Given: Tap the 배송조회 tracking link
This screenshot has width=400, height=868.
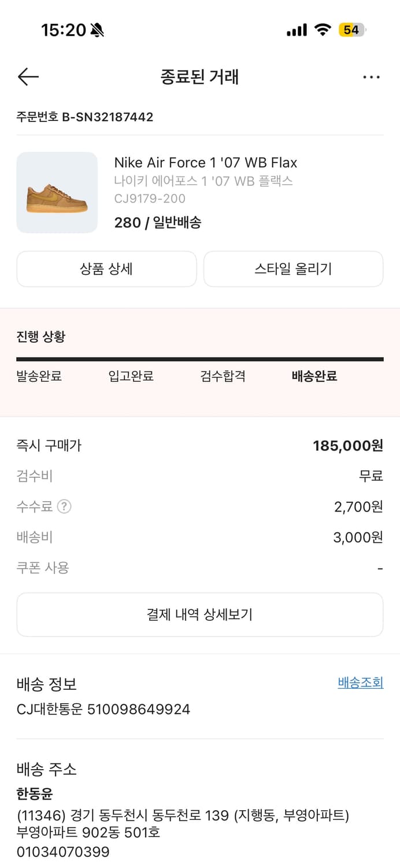Looking at the screenshot, I should pos(360,683).
